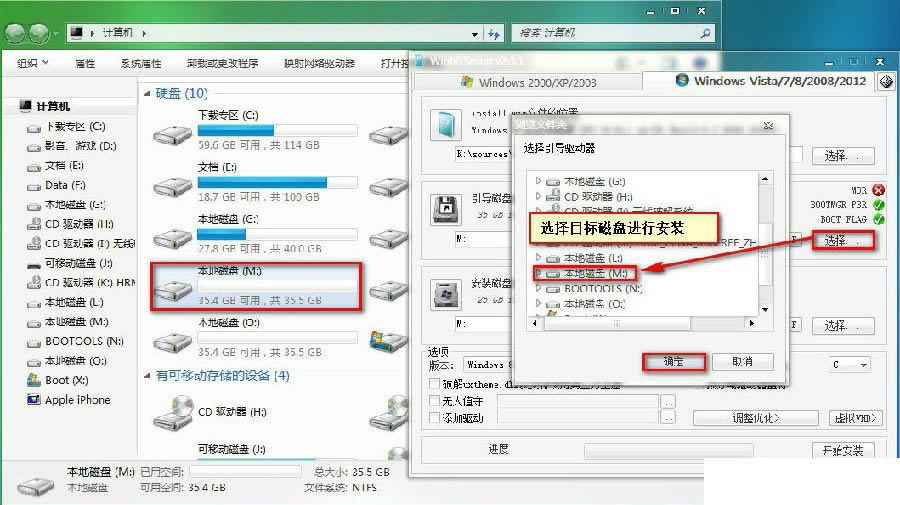Click the back navigation arrow in Explorer
This screenshot has height=505, width=900.
[x=14, y=33]
